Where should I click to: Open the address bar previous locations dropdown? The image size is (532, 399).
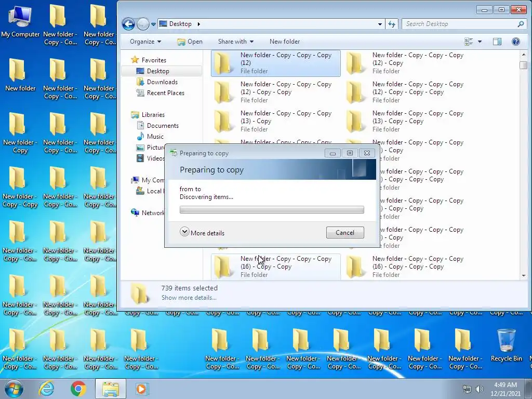pyautogui.click(x=380, y=24)
